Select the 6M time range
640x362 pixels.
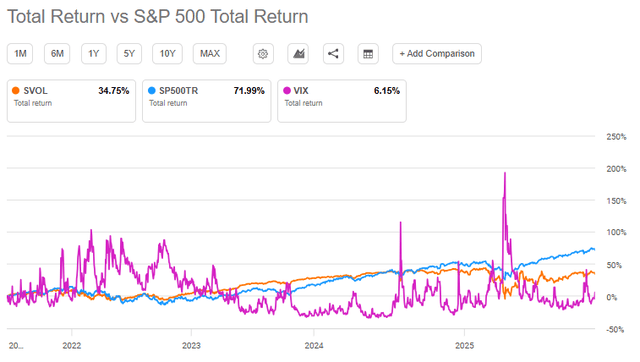click(x=57, y=54)
